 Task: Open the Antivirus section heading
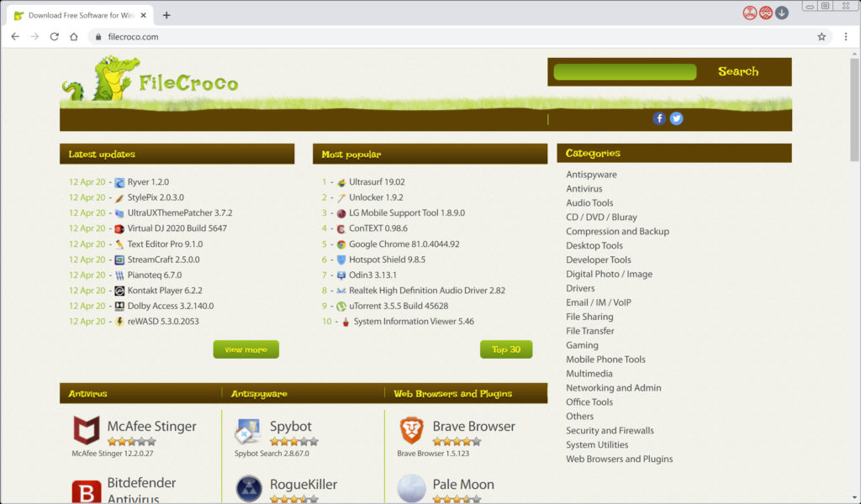[x=87, y=394]
